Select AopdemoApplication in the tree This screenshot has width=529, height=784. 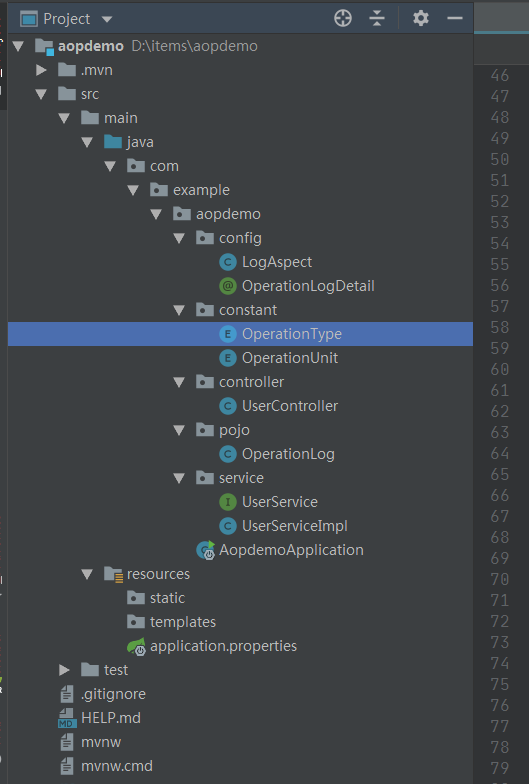click(x=291, y=550)
